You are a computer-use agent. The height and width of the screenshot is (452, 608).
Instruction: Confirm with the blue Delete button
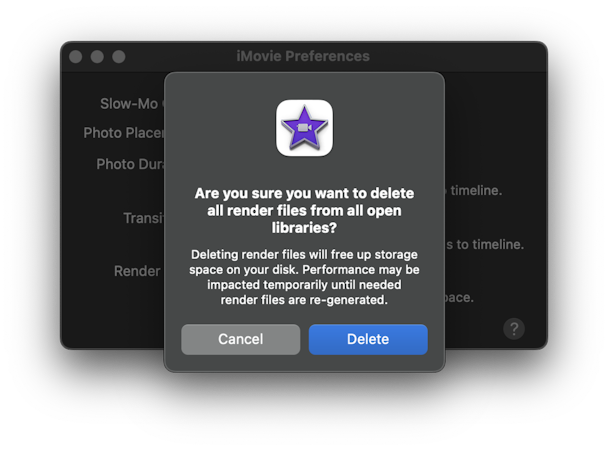pyautogui.click(x=368, y=339)
